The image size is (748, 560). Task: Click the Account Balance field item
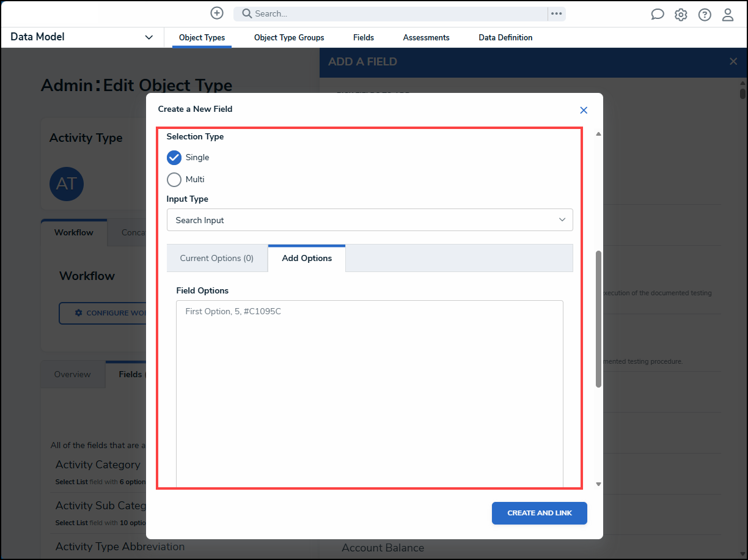[x=383, y=548]
